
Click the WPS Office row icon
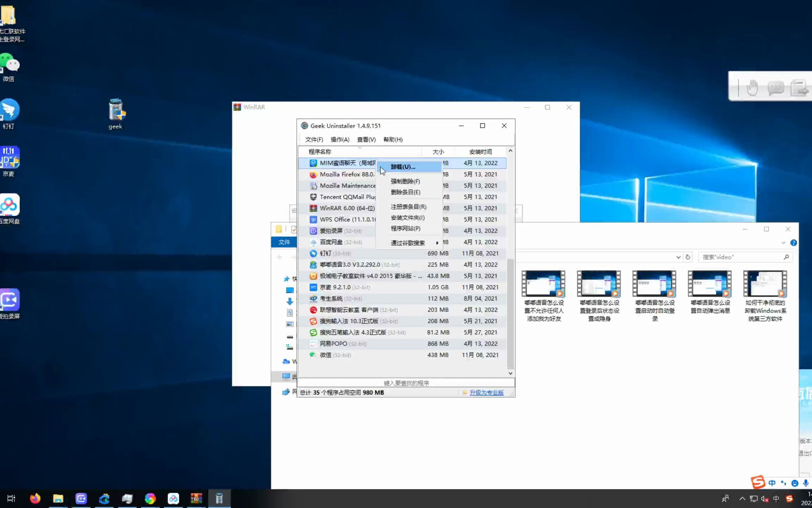[x=313, y=220]
